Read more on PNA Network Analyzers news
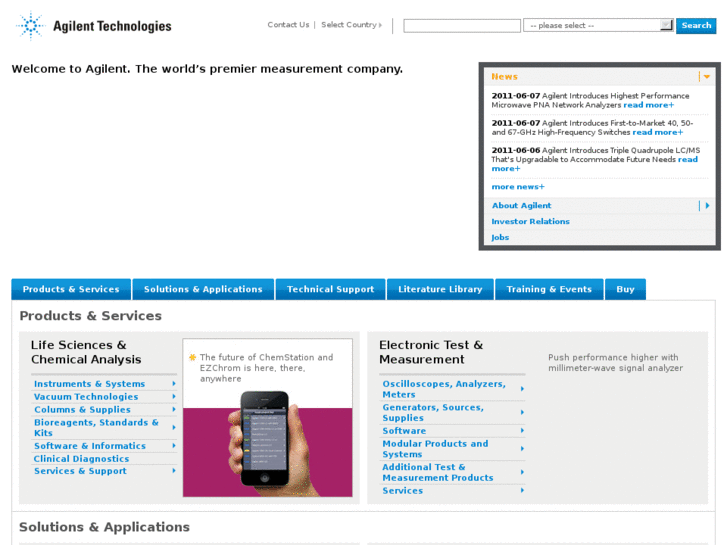The image size is (727, 545). [x=648, y=105]
